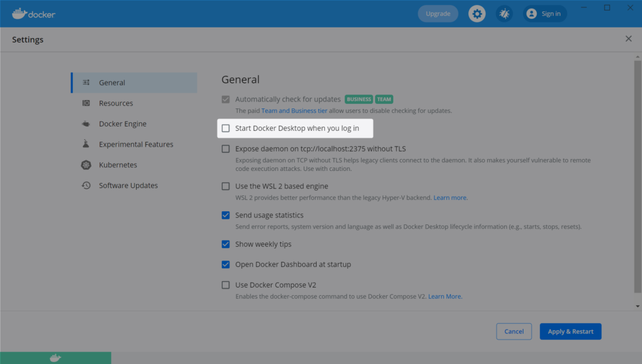The image size is (642, 364).
Task: Switch to Software Updates section
Action: [x=134, y=185]
